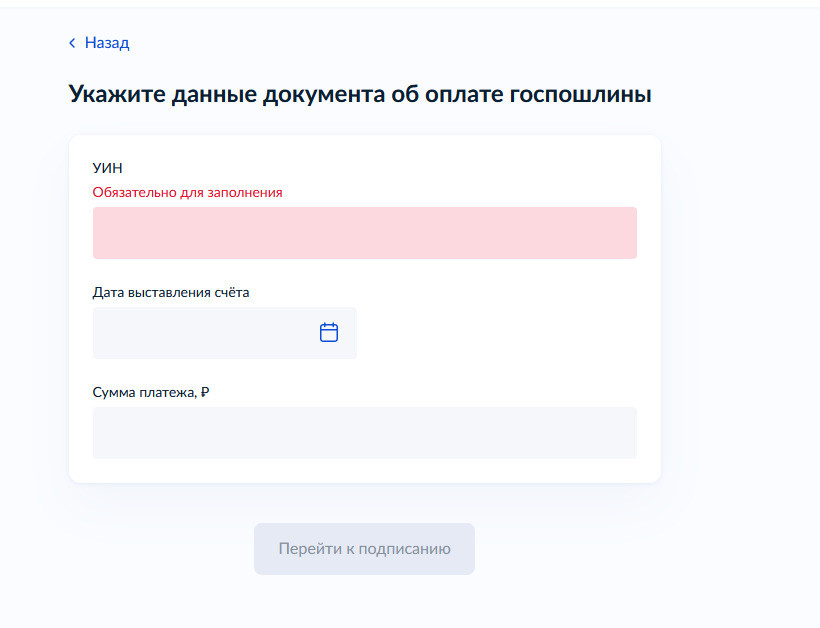Click the УИН field label

108,168
